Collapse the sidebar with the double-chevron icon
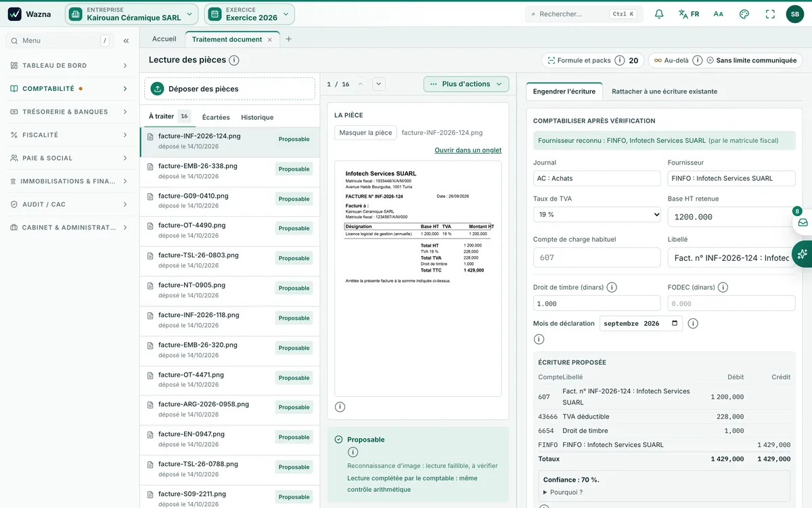Image resolution: width=812 pixels, height=508 pixels. (126, 41)
